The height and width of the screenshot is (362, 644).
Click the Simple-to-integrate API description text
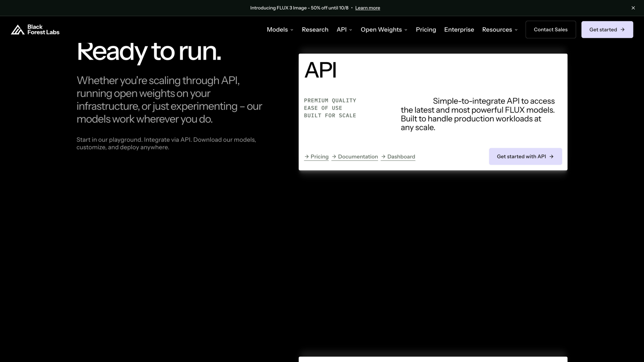point(478,114)
